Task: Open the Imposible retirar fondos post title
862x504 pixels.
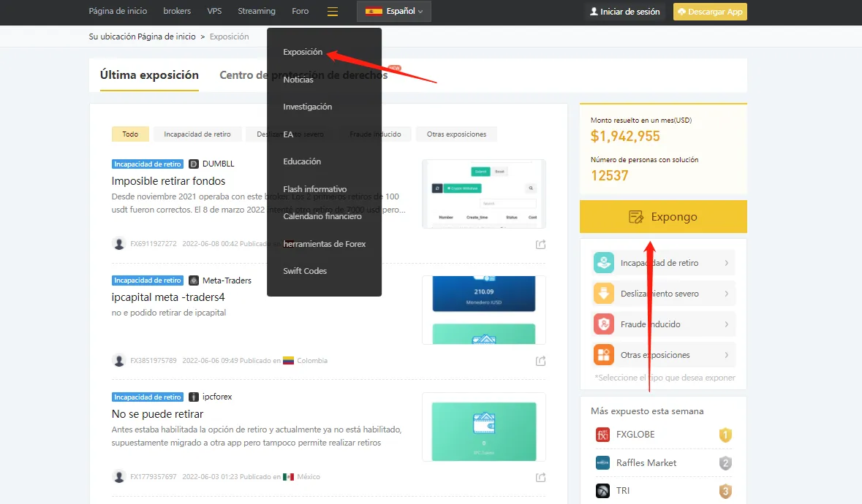Action: (x=168, y=180)
